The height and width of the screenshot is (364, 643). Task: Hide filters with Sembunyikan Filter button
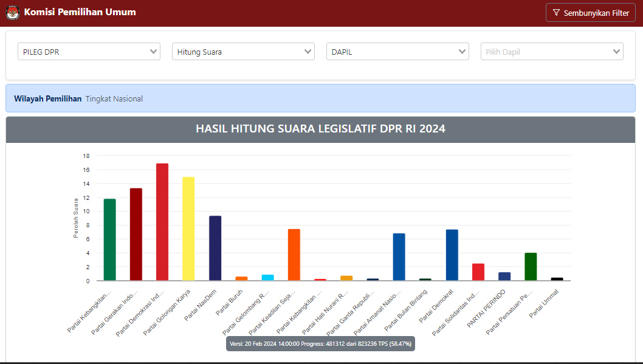tap(591, 13)
